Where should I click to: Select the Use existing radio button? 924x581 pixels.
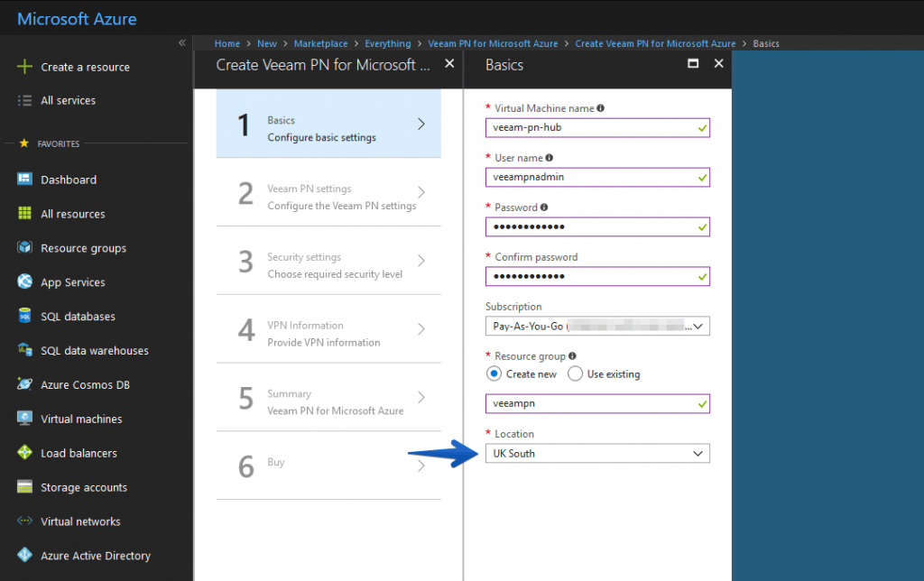[575, 373]
